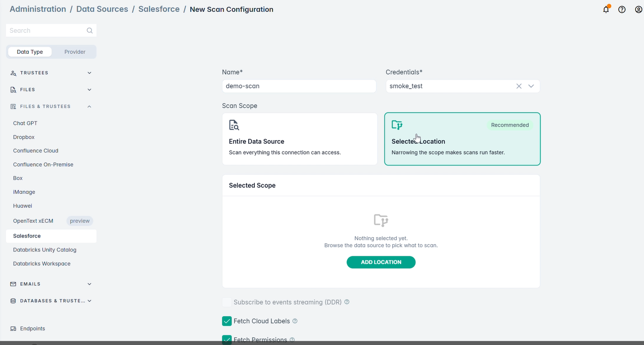644x345 pixels.
Task: Click the Files section icon
Action: [13, 90]
